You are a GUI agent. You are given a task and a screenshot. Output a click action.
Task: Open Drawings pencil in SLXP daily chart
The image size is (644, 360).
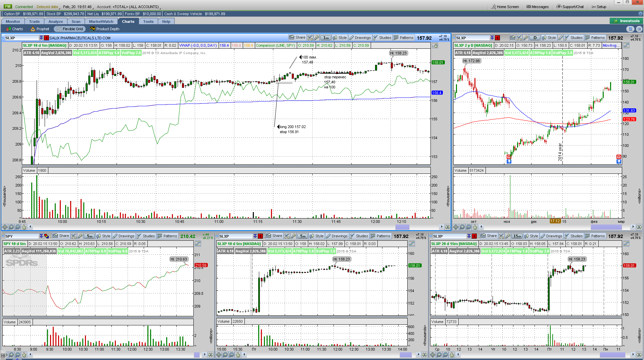[560, 38]
